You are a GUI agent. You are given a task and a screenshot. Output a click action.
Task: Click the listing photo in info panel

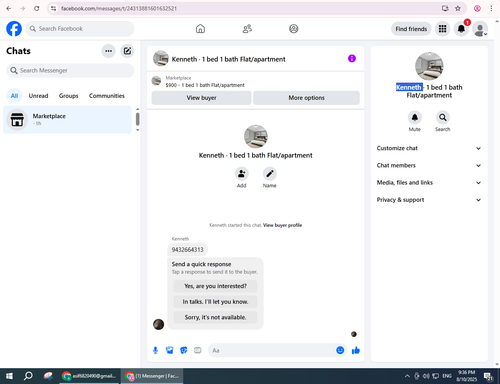pyautogui.click(x=429, y=66)
